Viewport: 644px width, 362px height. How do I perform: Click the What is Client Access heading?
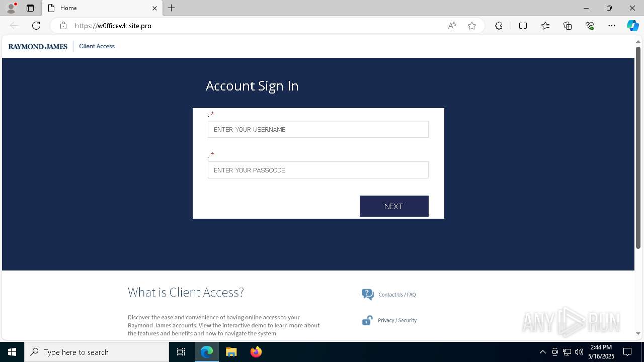point(186,292)
